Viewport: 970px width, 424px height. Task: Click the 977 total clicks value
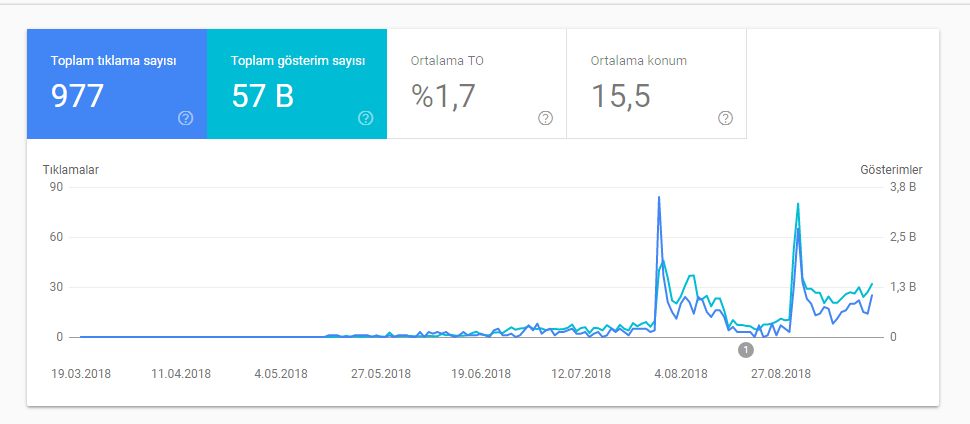[77, 96]
